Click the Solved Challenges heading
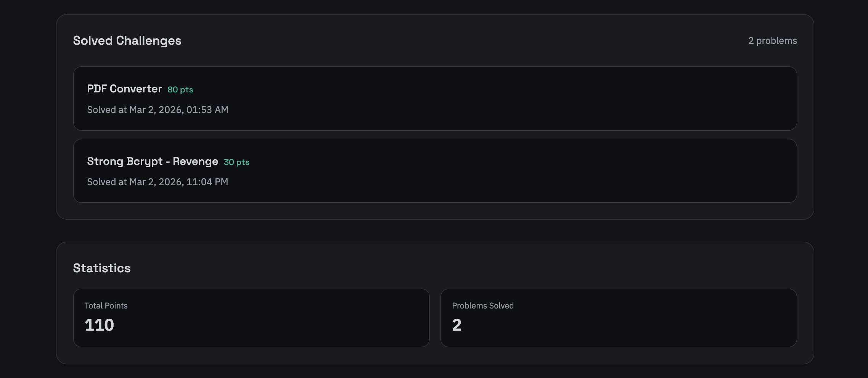Viewport: 868px width, 378px height. pyautogui.click(x=127, y=40)
